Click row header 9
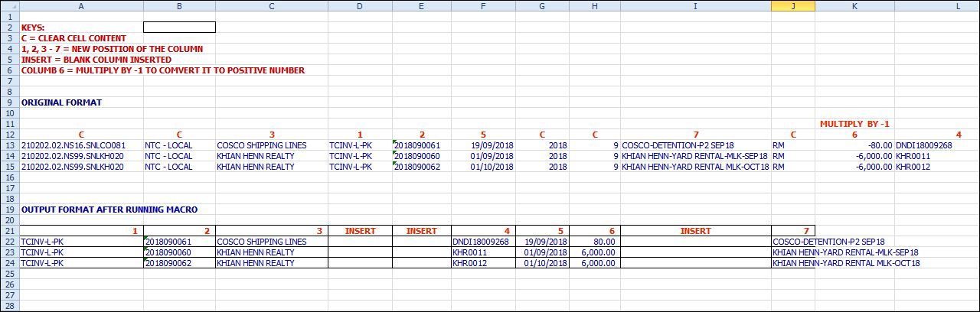 [x=9, y=102]
